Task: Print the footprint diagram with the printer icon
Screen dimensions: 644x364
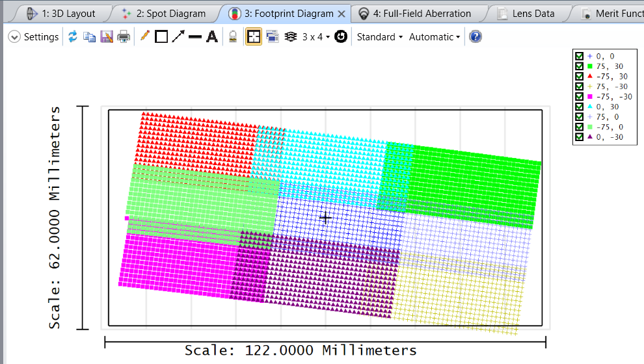Action: (x=124, y=37)
